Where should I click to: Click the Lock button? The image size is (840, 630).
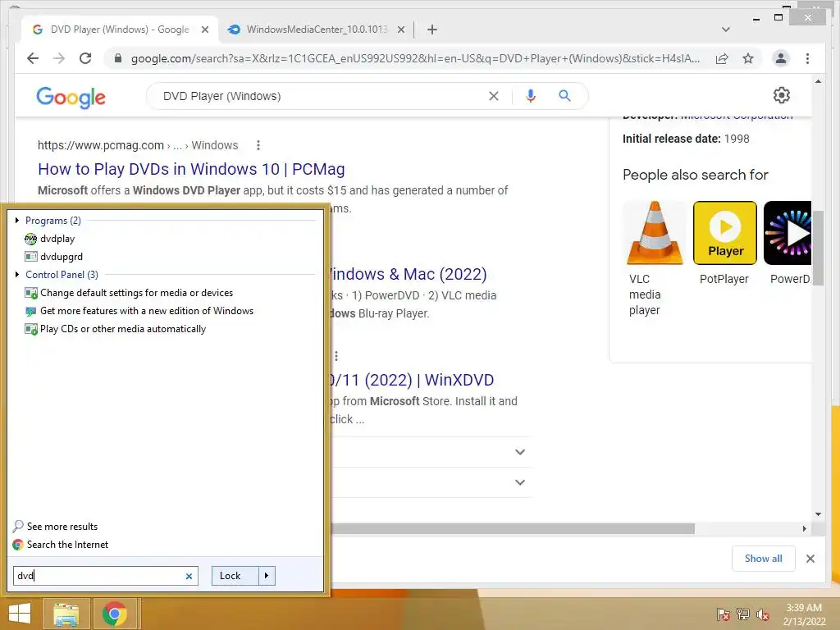(x=235, y=576)
